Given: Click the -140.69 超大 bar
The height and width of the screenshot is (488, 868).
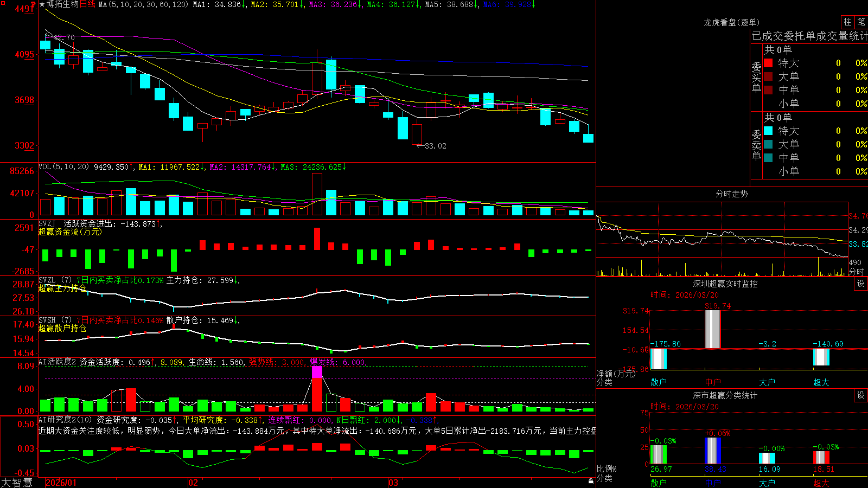Looking at the screenshot, I should coord(821,357).
